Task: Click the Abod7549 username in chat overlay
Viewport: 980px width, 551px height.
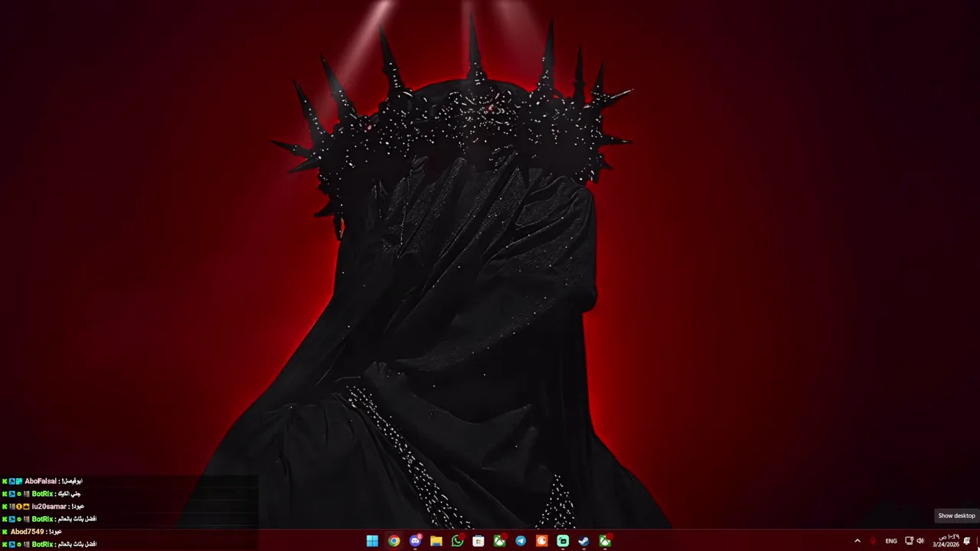Action: (27, 532)
